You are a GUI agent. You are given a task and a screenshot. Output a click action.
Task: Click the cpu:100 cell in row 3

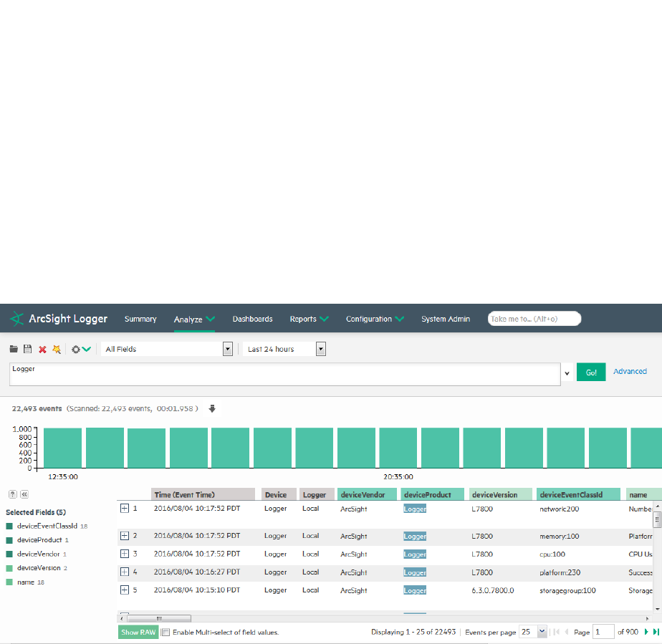click(x=552, y=554)
